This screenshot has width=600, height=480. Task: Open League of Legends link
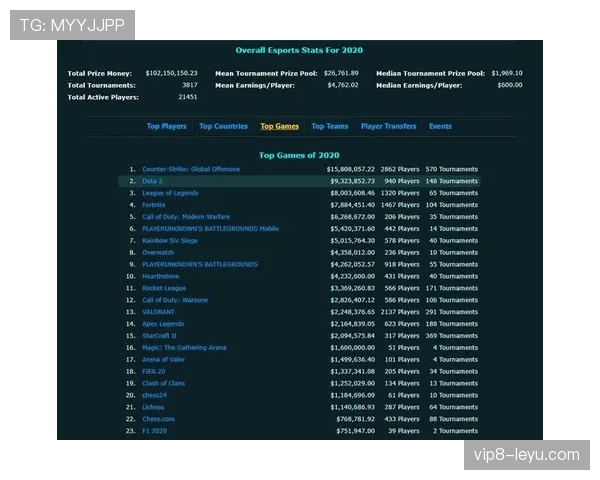170,193
